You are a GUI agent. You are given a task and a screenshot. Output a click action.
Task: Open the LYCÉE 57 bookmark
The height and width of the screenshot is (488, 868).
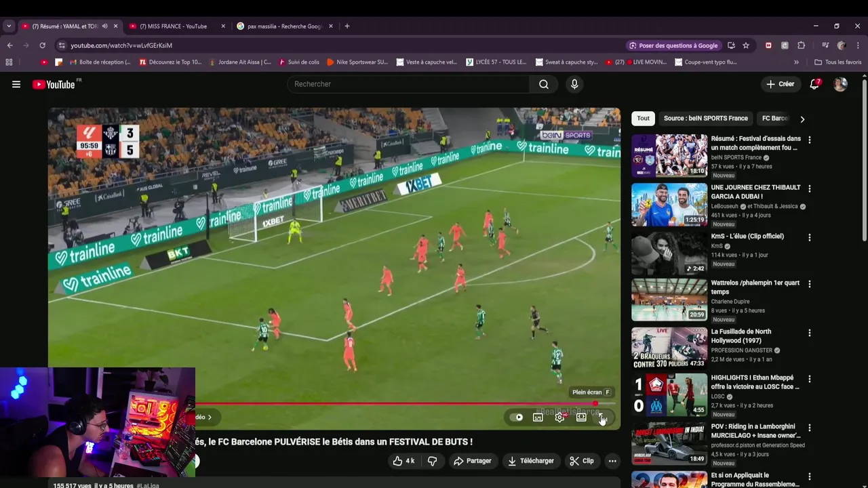click(x=496, y=62)
